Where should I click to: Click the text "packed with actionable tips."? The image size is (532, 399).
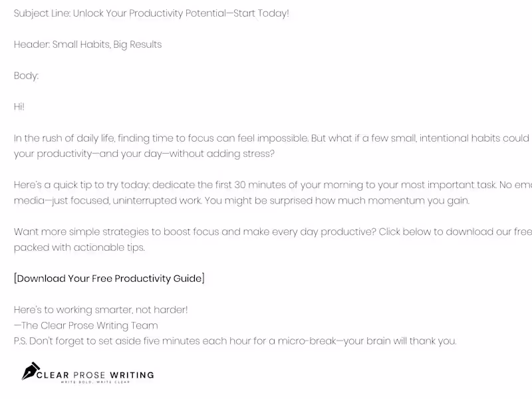79,247
